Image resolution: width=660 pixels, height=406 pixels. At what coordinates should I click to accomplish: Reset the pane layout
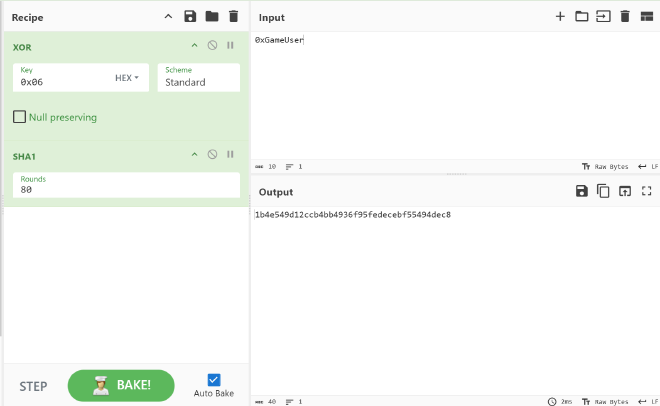[647, 16]
